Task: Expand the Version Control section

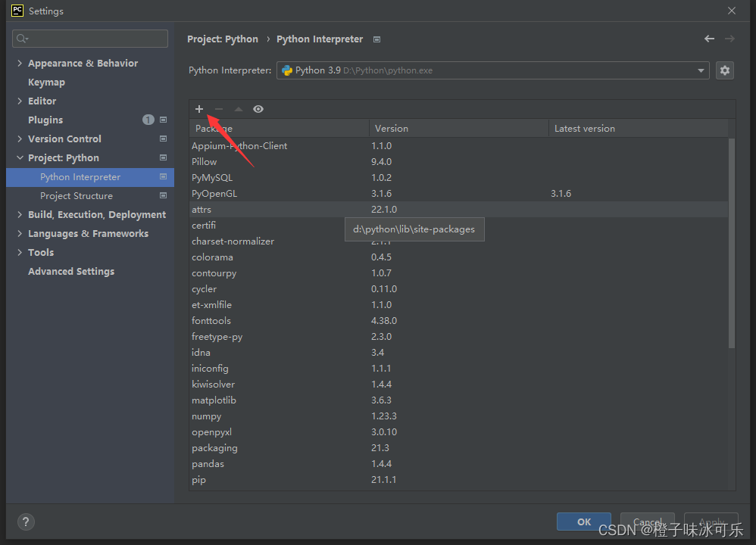Action: point(20,139)
